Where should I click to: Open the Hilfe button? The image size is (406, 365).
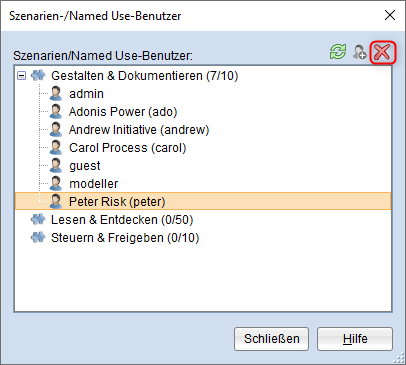point(355,339)
